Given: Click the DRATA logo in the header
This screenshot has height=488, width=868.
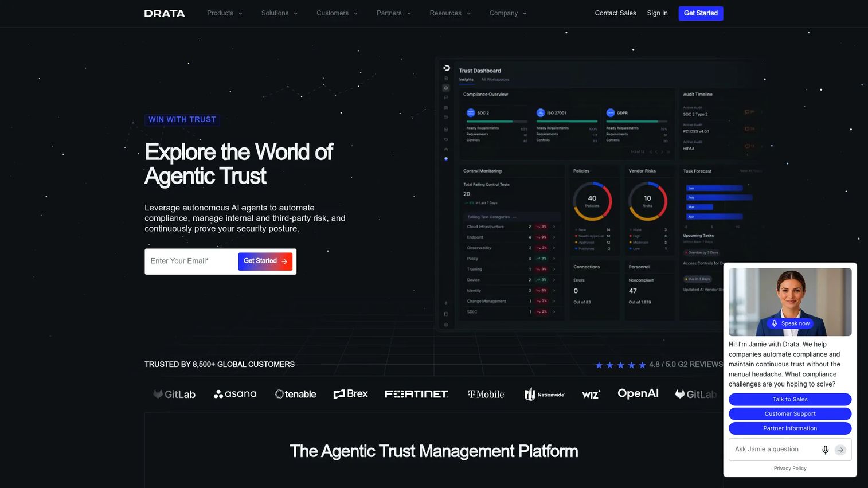Looking at the screenshot, I should point(165,13).
